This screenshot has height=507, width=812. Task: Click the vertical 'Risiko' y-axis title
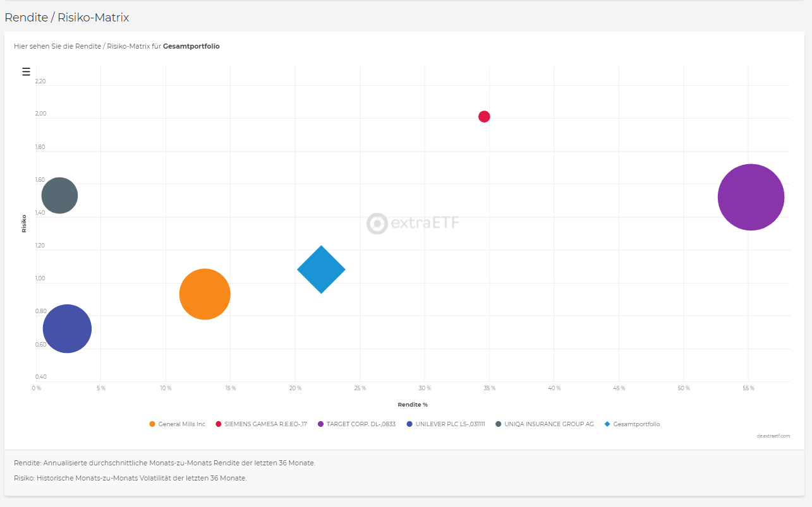point(24,223)
